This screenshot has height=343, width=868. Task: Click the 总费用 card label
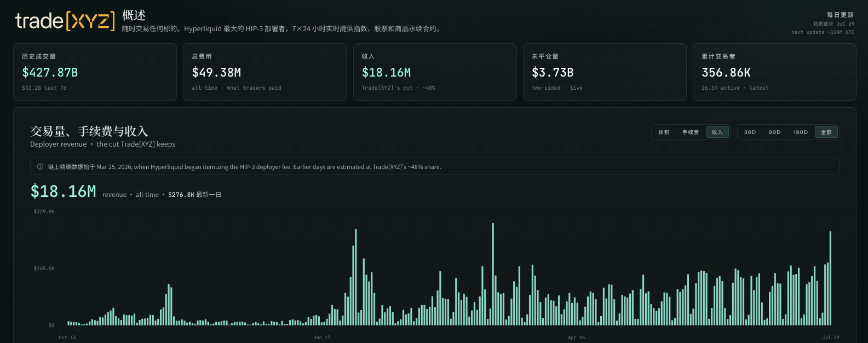click(202, 56)
